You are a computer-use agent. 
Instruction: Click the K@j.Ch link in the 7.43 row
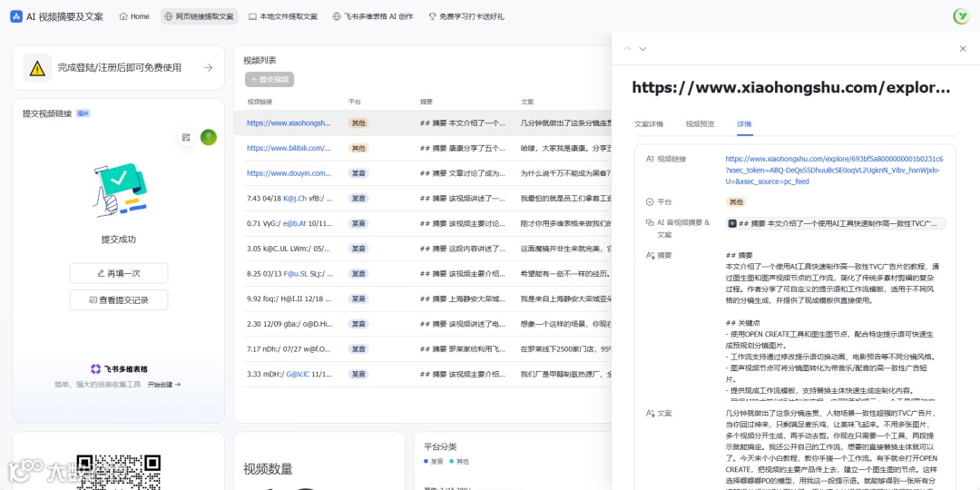tap(295, 198)
